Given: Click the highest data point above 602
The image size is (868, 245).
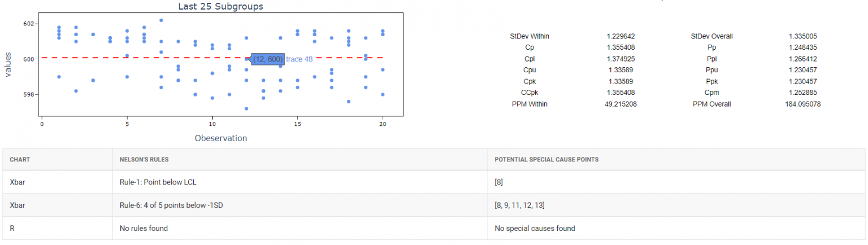Looking at the screenshot, I should [x=161, y=20].
